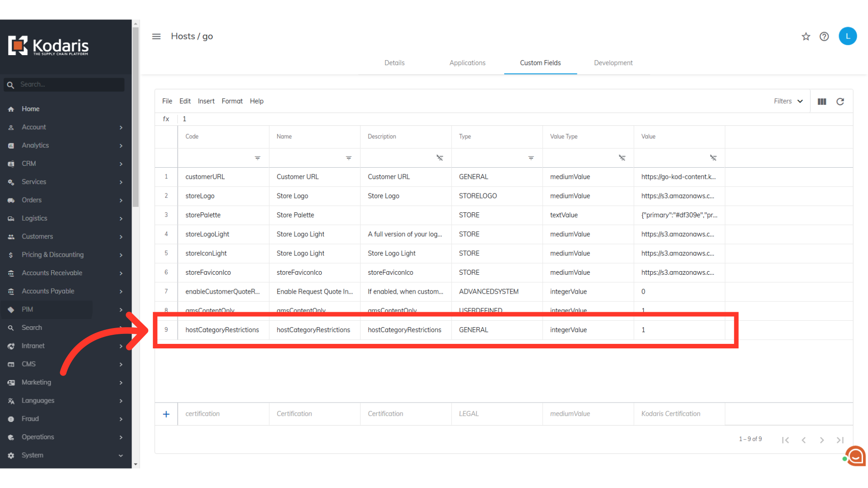
Task: Toggle the Code column filter
Action: [257, 158]
